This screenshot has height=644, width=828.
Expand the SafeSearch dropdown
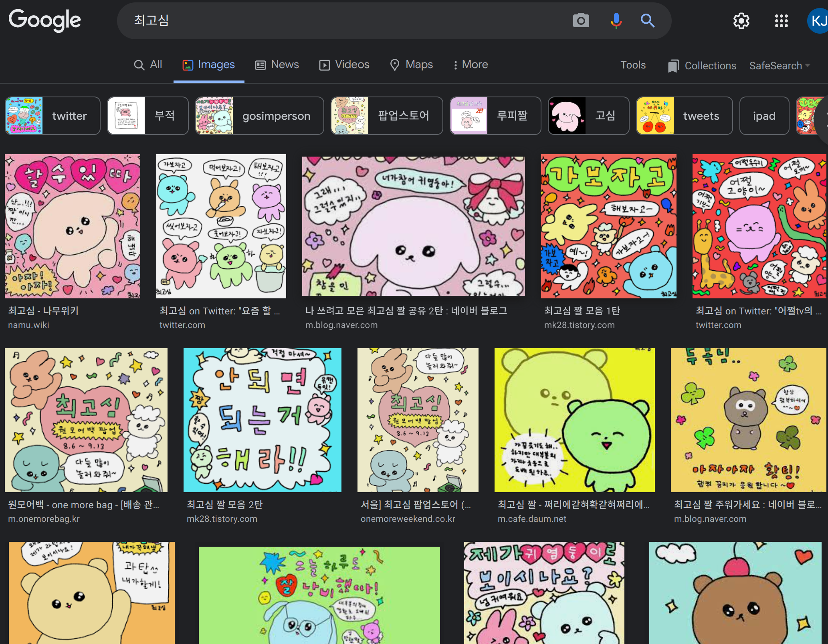pos(780,65)
